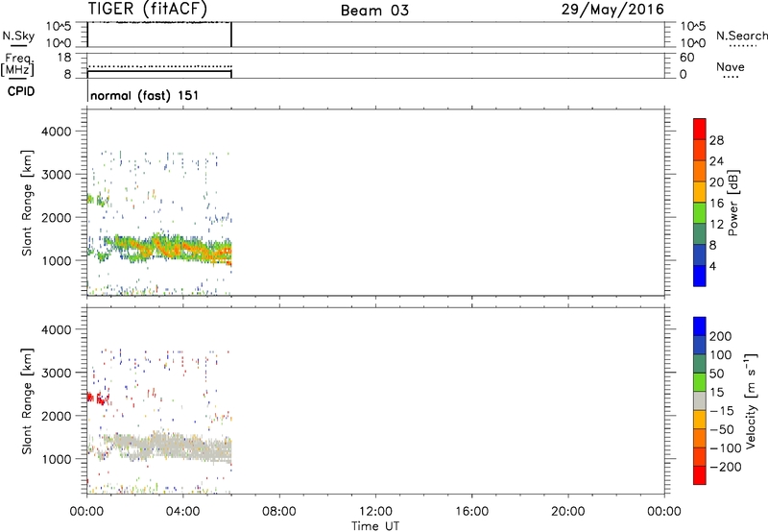Click the 08:00 time axis label
The width and height of the screenshot is (768, 532).
pyautogui.click(x=279, y=512)
